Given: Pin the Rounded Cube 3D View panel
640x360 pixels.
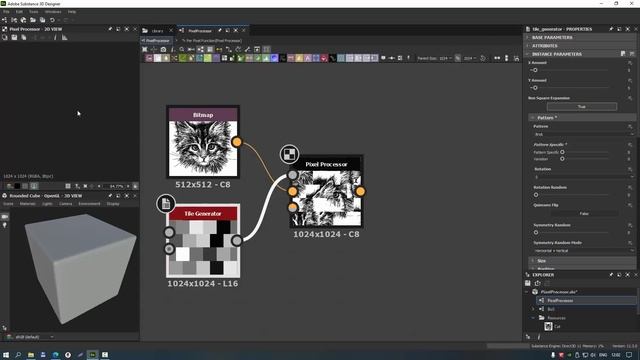Looking at the screenshot, I should 110,196.
